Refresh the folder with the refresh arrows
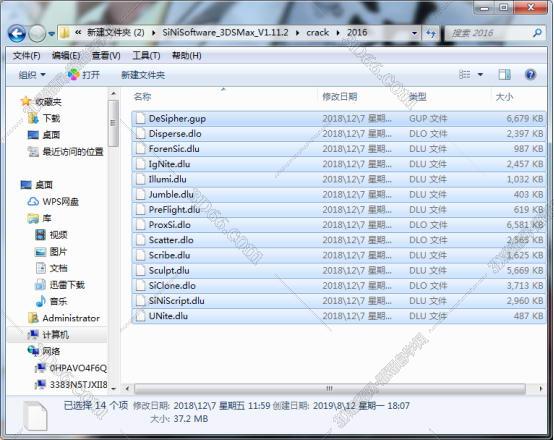The image size is (554, 440). 431,33
